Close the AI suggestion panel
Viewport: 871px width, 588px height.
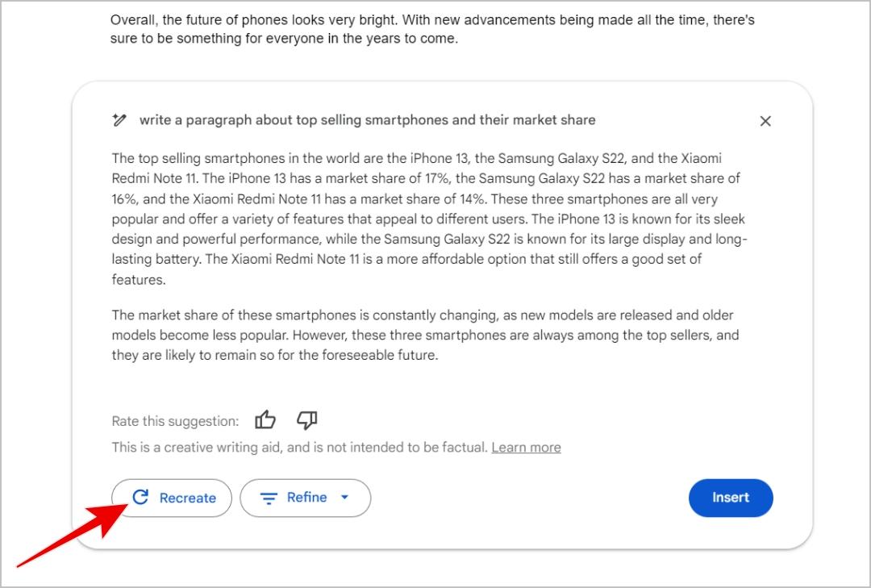(x=765, y=121)
